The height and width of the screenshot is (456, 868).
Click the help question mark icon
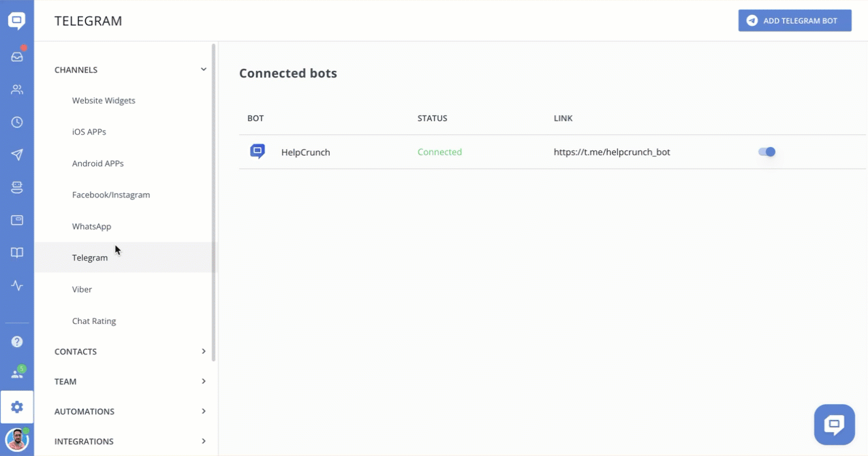click(x=17, y=342)
